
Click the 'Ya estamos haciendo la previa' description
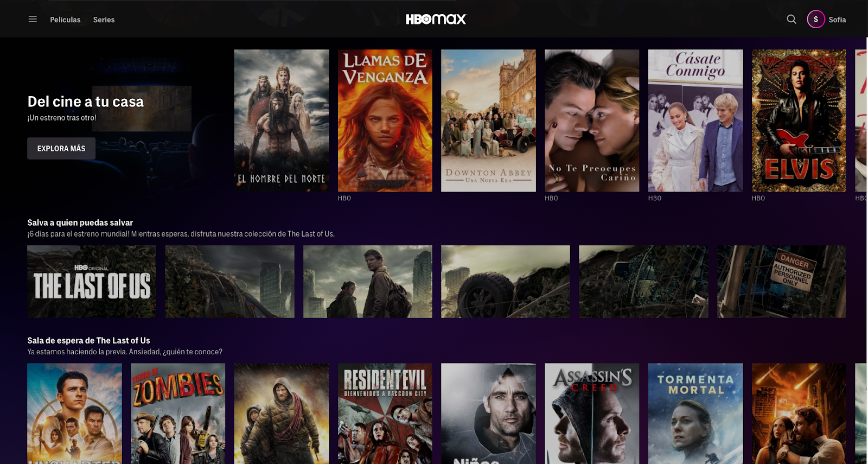coord(125,352)
